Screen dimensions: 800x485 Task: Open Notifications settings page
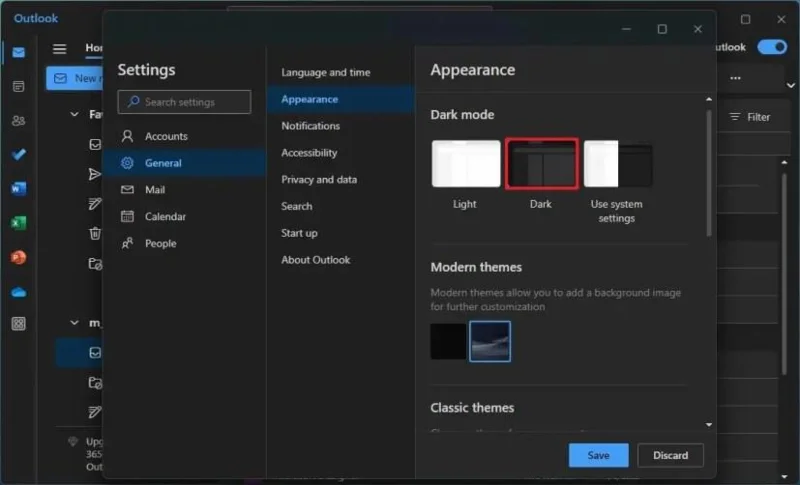pyautogui.click(x=341, y=126)
